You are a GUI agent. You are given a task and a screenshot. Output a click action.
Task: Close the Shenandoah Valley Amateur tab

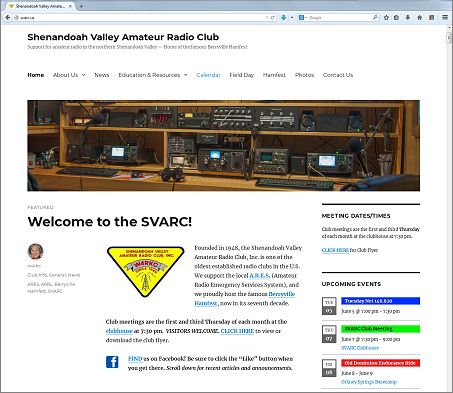click(x=70, y=6)
